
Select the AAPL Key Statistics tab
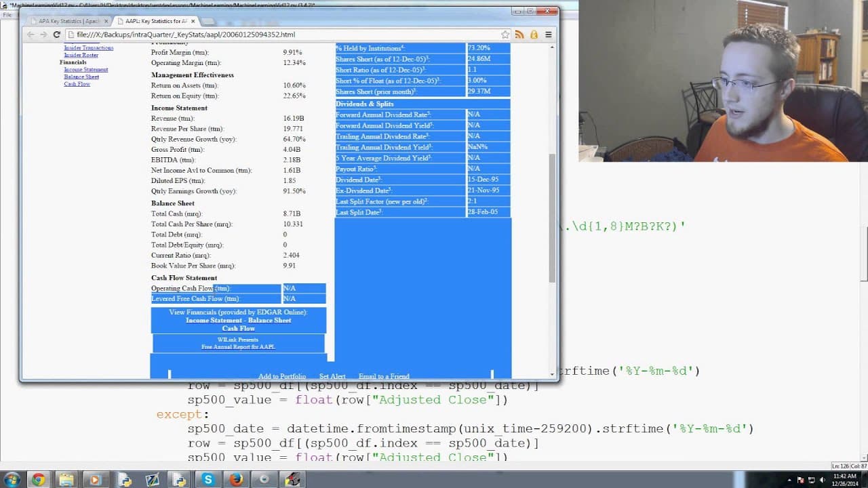tap(156, 21)
